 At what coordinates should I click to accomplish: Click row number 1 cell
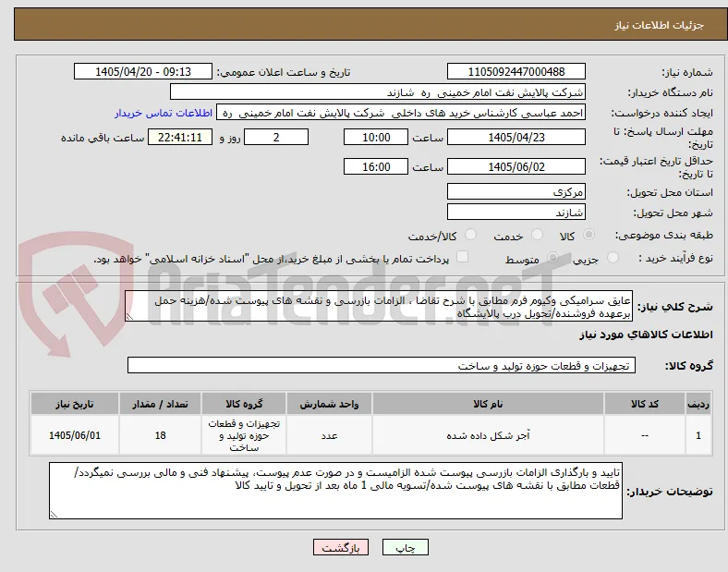[x=698, y=435]
